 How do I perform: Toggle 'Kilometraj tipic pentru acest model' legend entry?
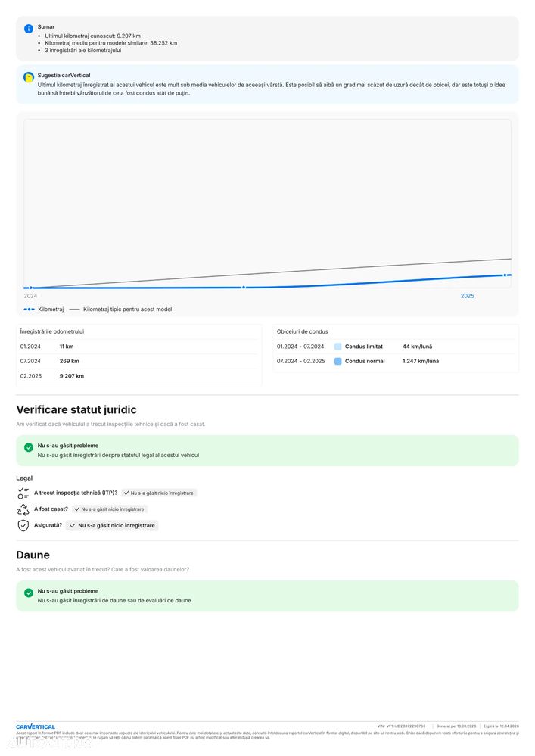click(121, 310)
